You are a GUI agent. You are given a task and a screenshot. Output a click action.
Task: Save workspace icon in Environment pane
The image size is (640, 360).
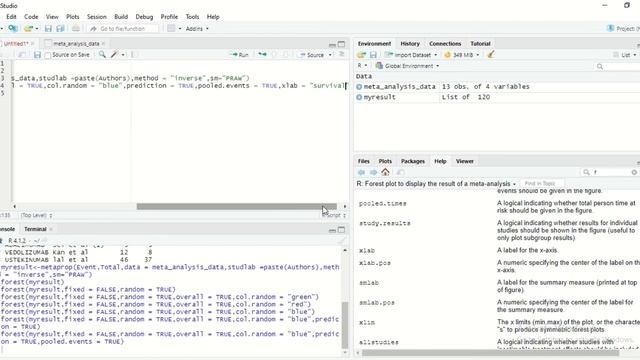click(373, 55)
